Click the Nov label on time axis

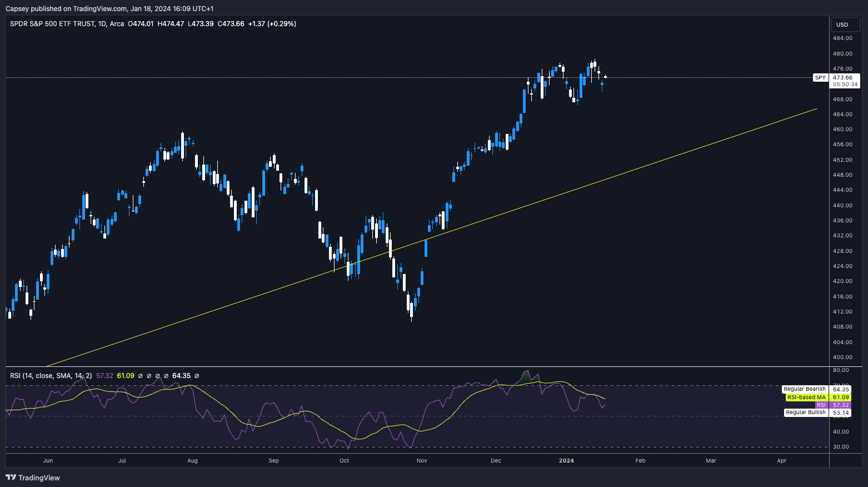pos(422,460)
